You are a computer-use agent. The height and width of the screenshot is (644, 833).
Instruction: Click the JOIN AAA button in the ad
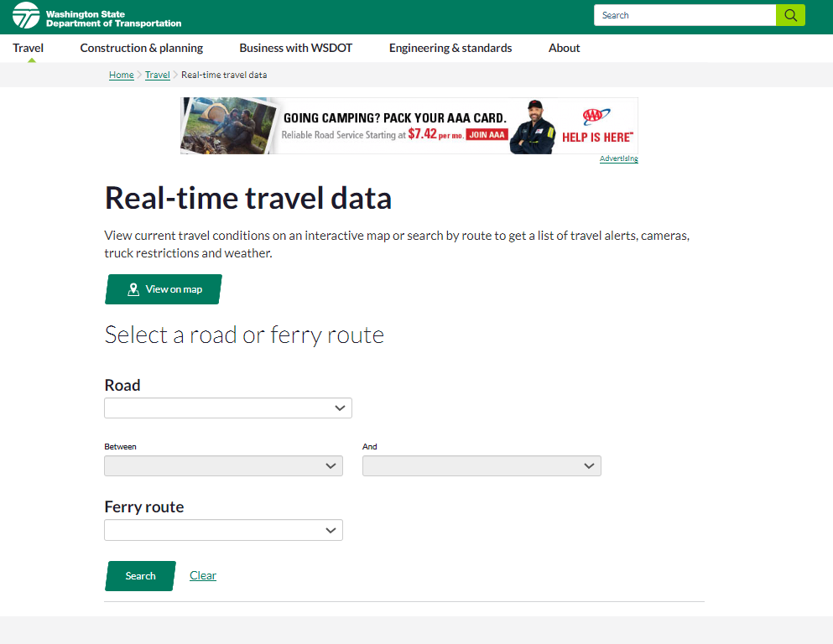coord(487,135)
